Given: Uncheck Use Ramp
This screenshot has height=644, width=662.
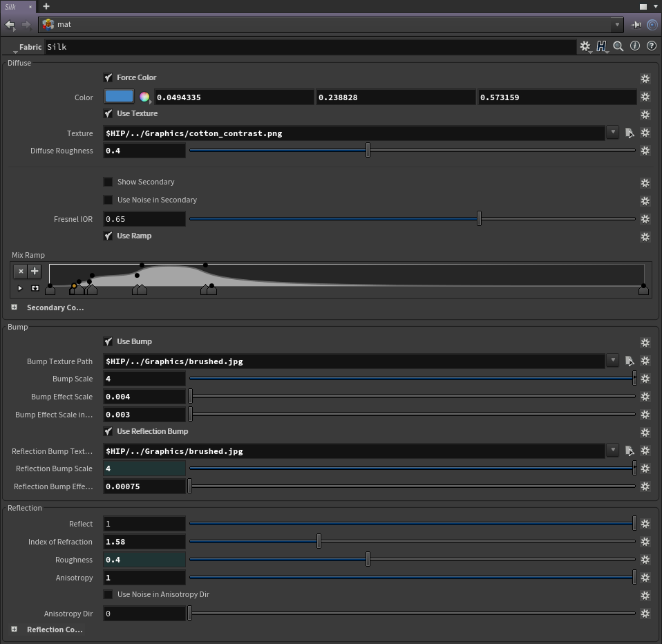Looking at the screenshot, I should (108, 236).
